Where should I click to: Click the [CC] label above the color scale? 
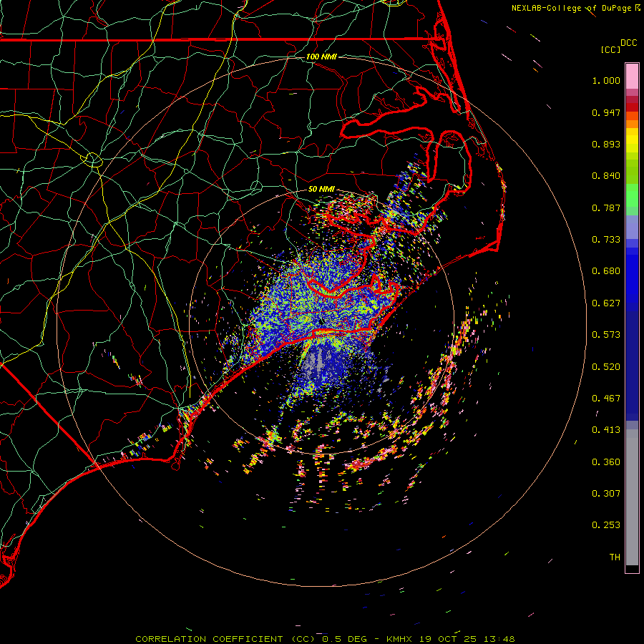610,49
